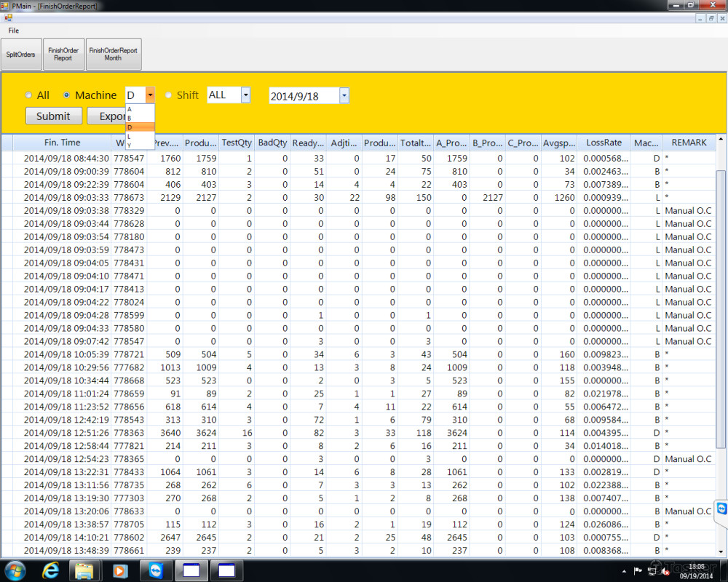
Task: Open Windows Media Player from the taskbar
Action: point(120,570)
